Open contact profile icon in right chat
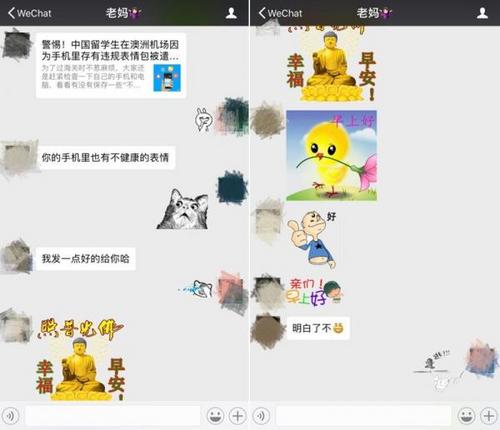 (482, 13)
